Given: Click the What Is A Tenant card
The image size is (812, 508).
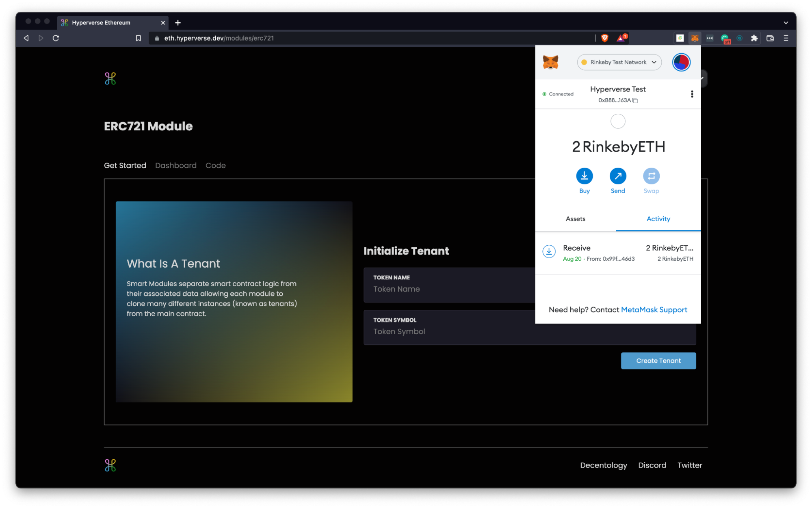Looking at the screenshot, I should (x=234, y=302).
